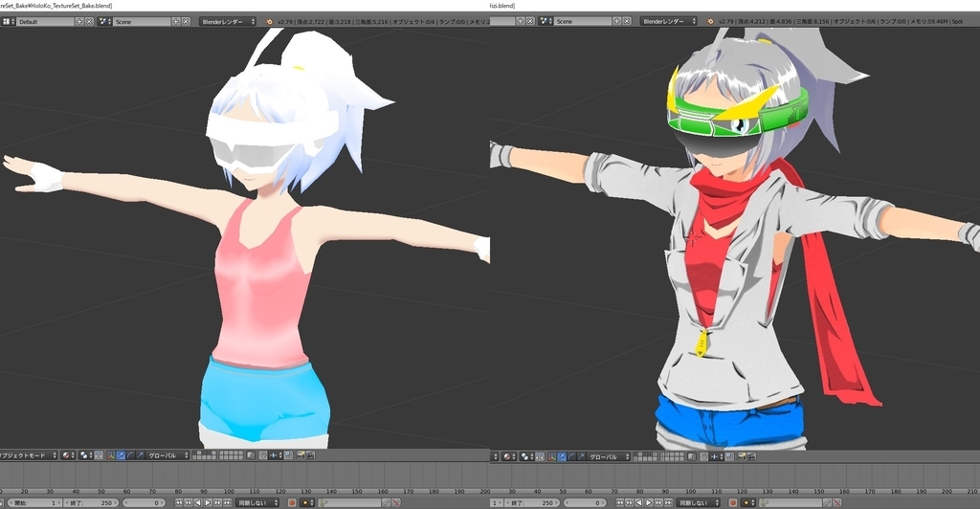980x509 pixels.
Task: Open sync mode dropdown in right timeline
Action: 698,502
